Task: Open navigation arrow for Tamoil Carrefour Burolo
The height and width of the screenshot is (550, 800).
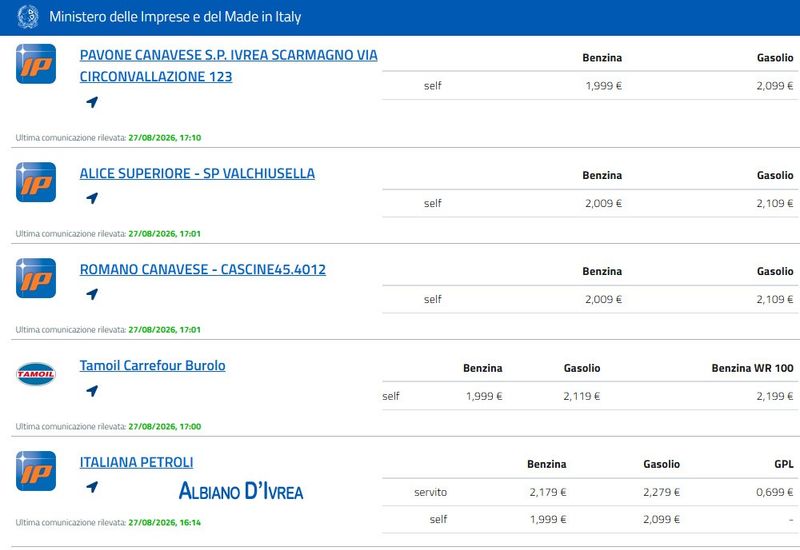Action: point(92,391)
